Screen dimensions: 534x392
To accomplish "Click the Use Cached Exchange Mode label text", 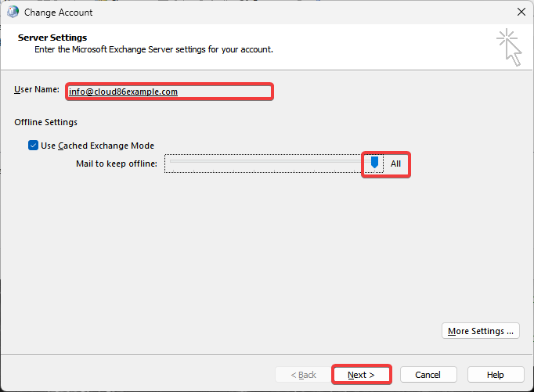I will [97, 146].
